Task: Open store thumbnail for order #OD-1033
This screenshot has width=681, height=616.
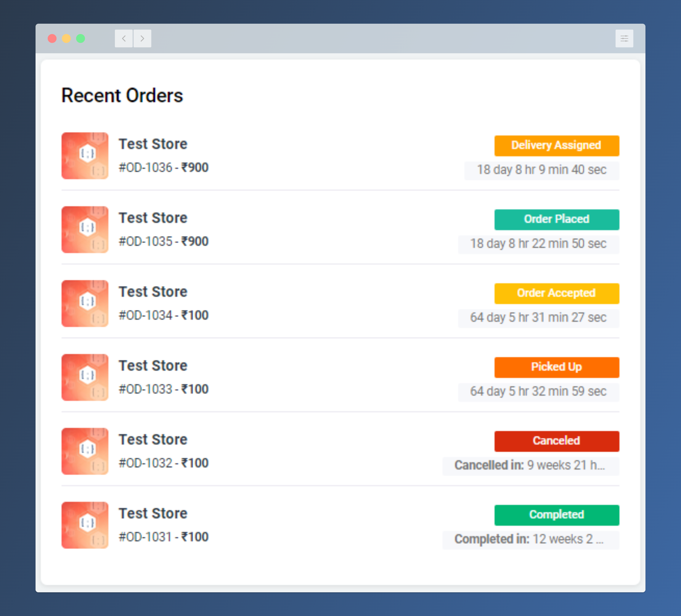Action: (x=85, y=377)
